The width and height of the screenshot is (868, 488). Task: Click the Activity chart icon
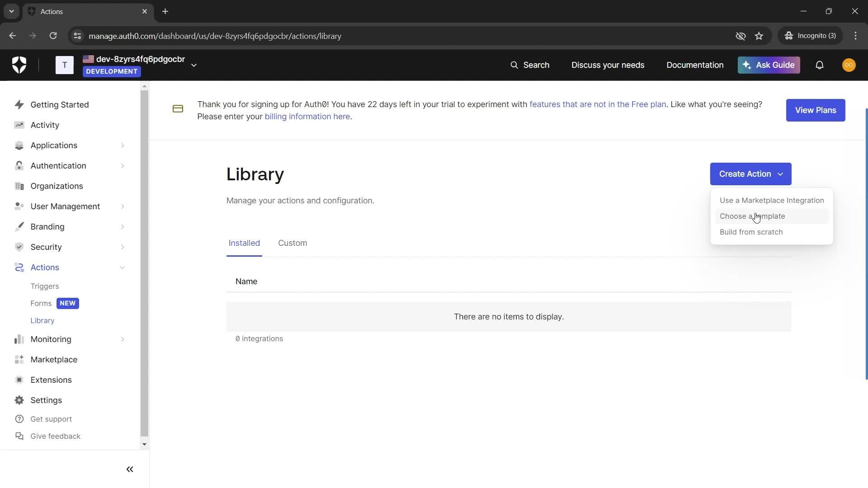coord(19,125)
